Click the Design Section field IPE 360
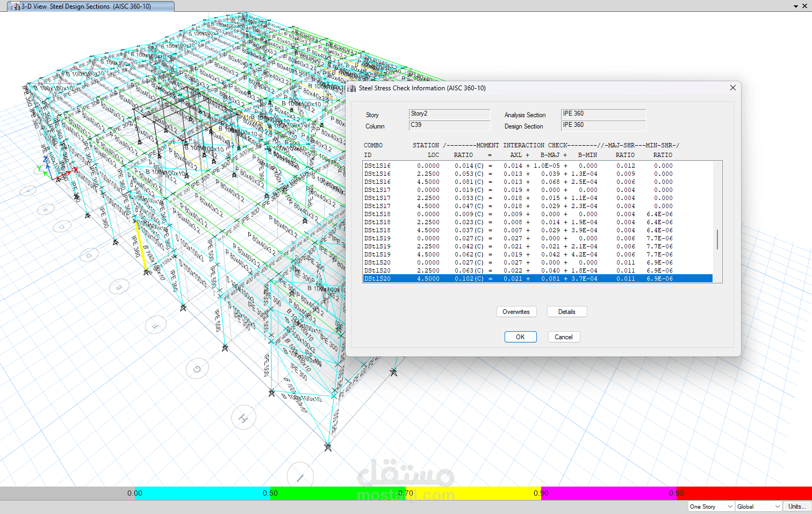 (x=603, y=125)
